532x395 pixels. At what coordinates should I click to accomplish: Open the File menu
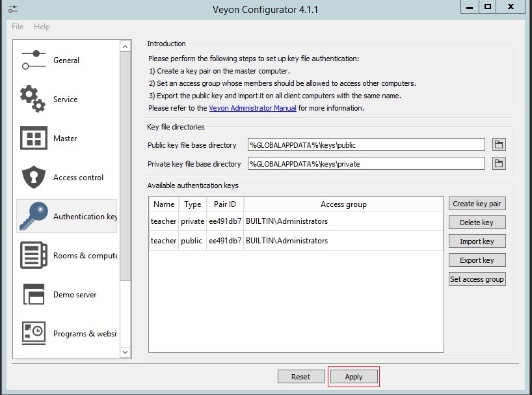pyautogui.click(x=17, y=27)
